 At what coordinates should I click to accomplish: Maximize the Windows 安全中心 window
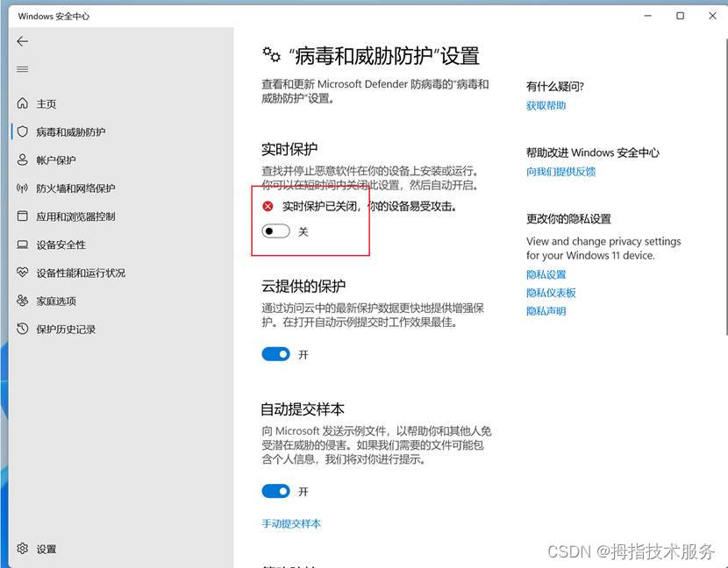tap(680, 16)
